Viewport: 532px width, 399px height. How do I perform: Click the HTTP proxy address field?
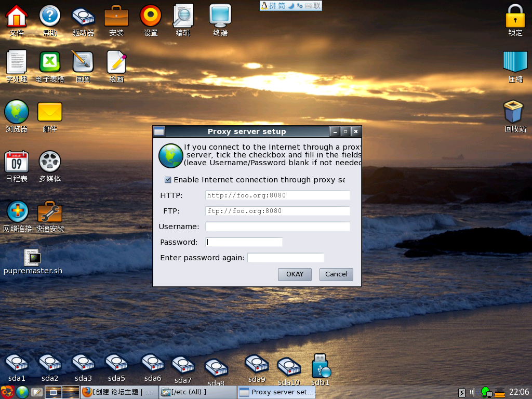pyautogui.click(x=277, y=195)
